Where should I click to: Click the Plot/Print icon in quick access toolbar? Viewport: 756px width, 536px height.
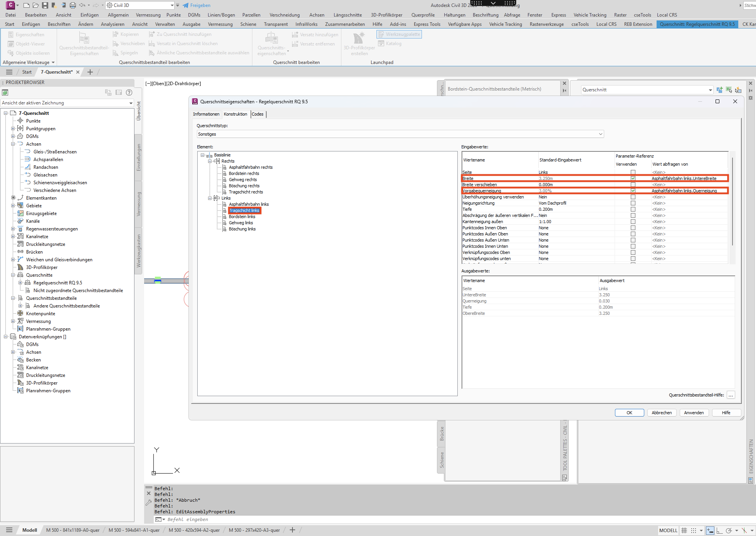tap(73, 5)
